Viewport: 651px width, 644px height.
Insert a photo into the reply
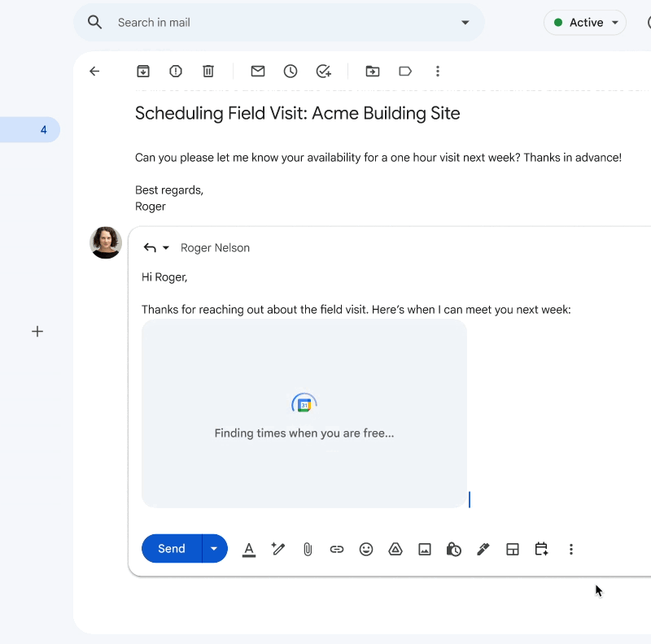pos(425,549)
